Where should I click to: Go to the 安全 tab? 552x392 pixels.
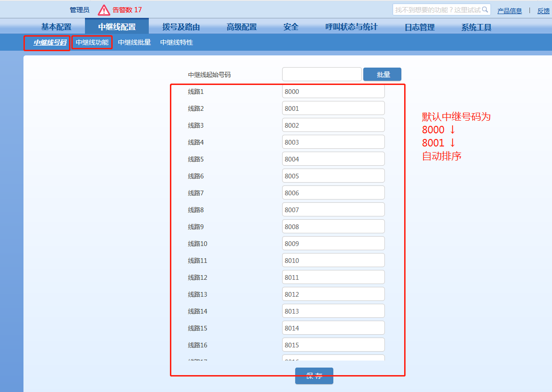291,27
